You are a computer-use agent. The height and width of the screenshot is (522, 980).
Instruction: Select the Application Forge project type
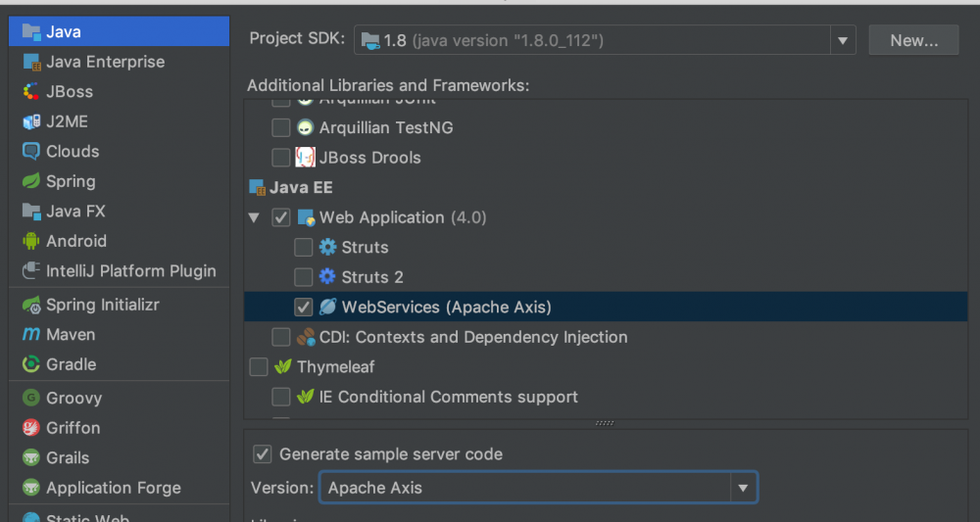120,488
